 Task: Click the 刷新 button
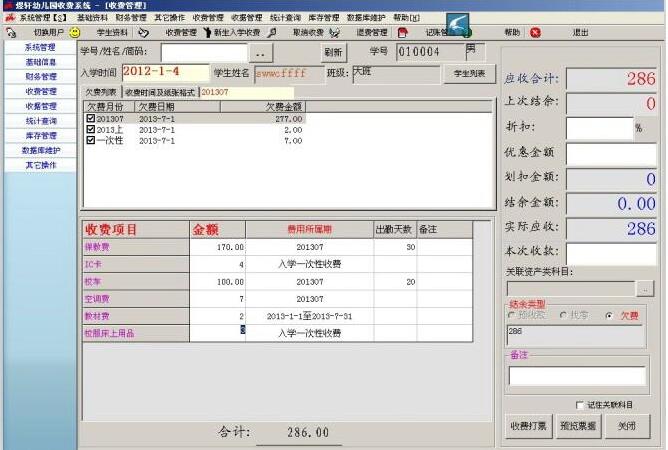coord(334,53)
